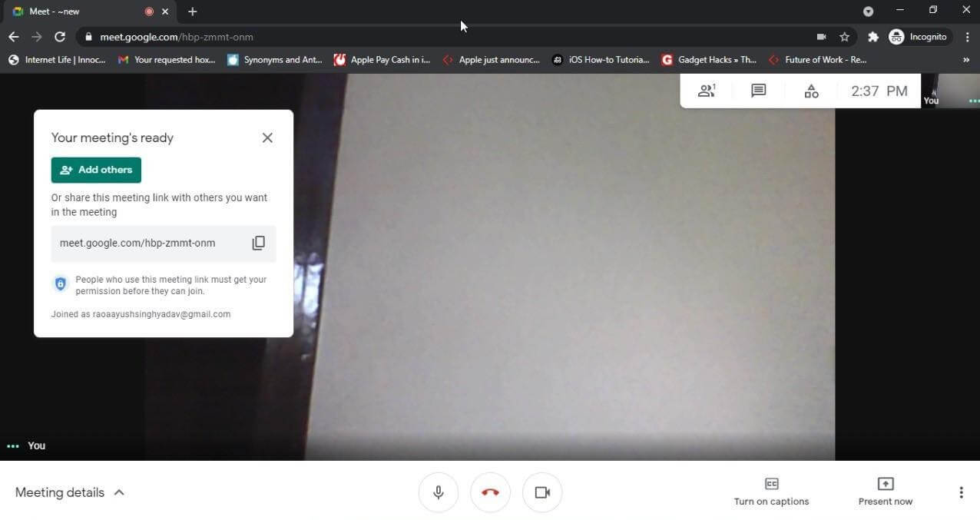
Task: Expand Meeting details
Action: click(69, 492)
